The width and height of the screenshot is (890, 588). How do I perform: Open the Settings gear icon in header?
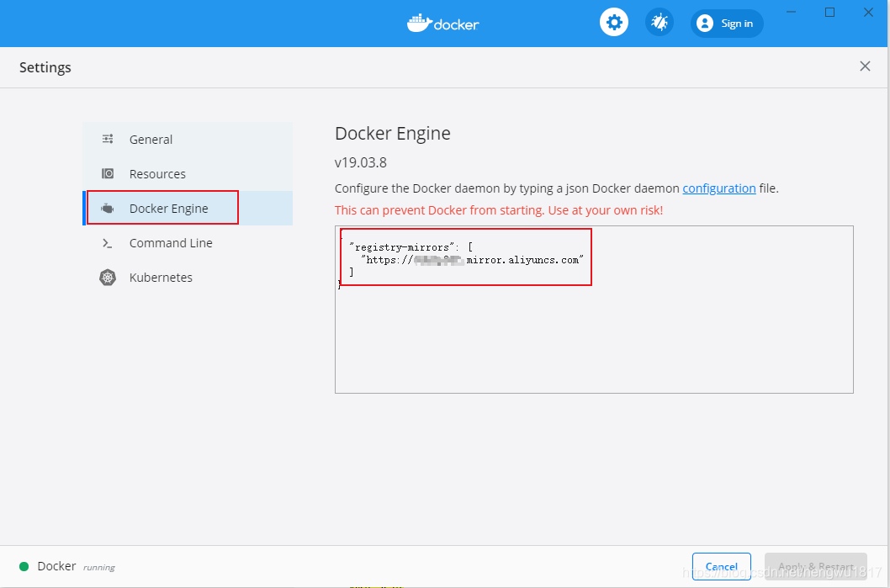(614, 24)
